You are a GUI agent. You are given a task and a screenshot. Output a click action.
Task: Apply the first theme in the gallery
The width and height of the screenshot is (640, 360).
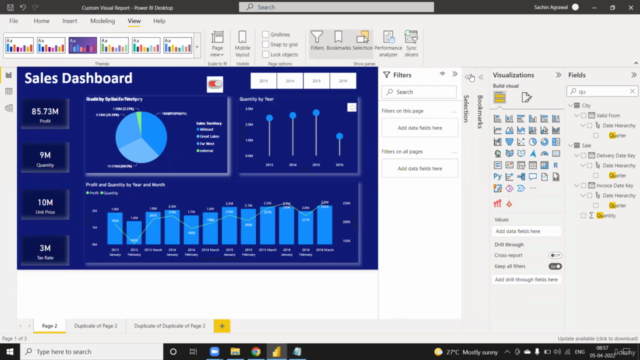19,45
